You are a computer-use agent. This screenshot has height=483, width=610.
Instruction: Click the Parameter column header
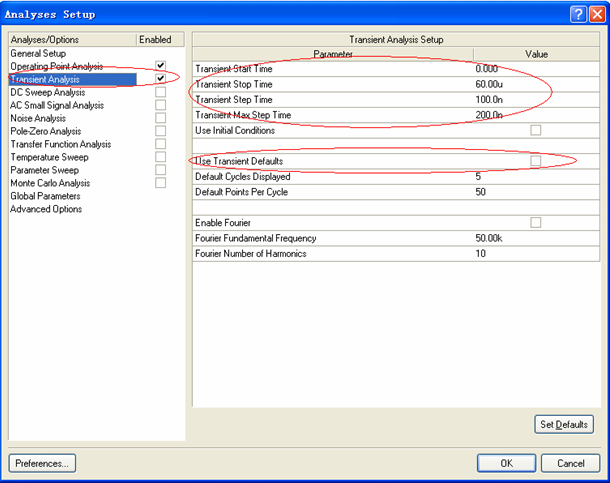333,54
